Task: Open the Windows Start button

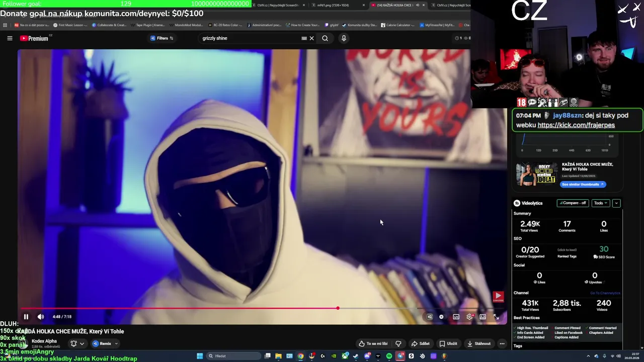Action: pos(200,356)
